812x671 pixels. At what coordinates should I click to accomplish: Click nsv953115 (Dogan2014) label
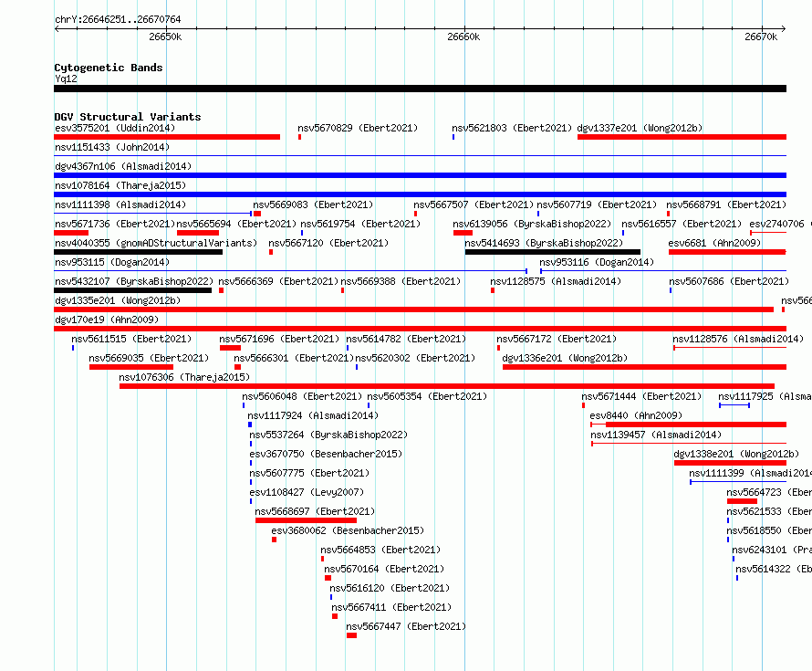pos(112,262)
